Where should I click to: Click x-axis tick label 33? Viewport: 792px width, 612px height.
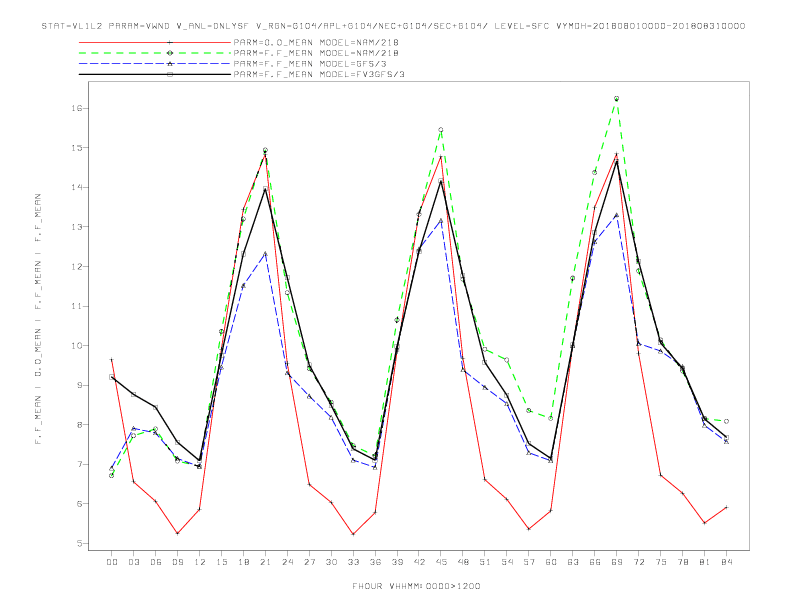pyautogui.click(x=353, y=562)
